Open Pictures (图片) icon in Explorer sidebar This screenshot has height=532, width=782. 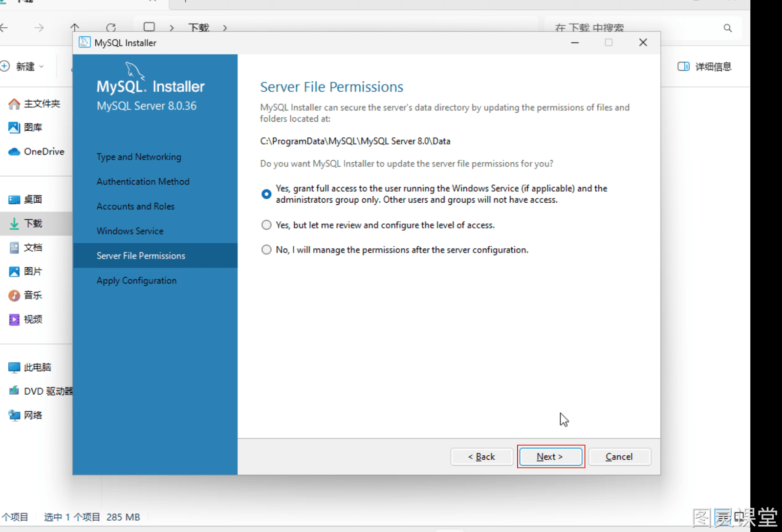point(14,271)
